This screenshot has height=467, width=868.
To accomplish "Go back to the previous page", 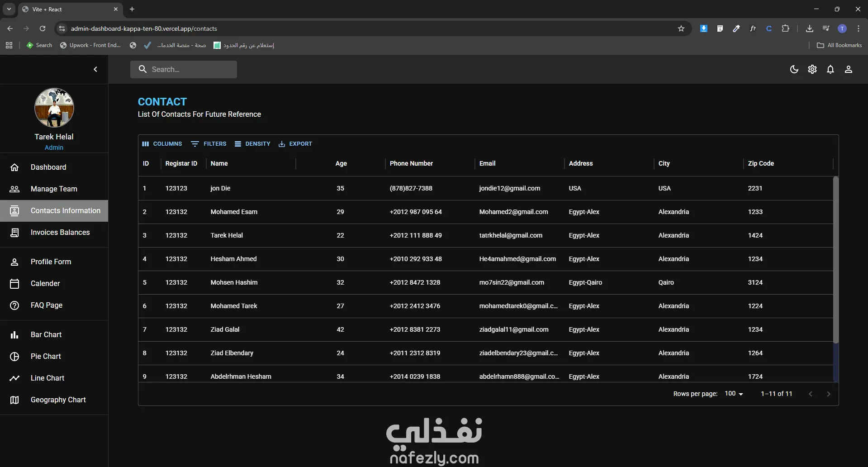I will click(x=10, y=29).
